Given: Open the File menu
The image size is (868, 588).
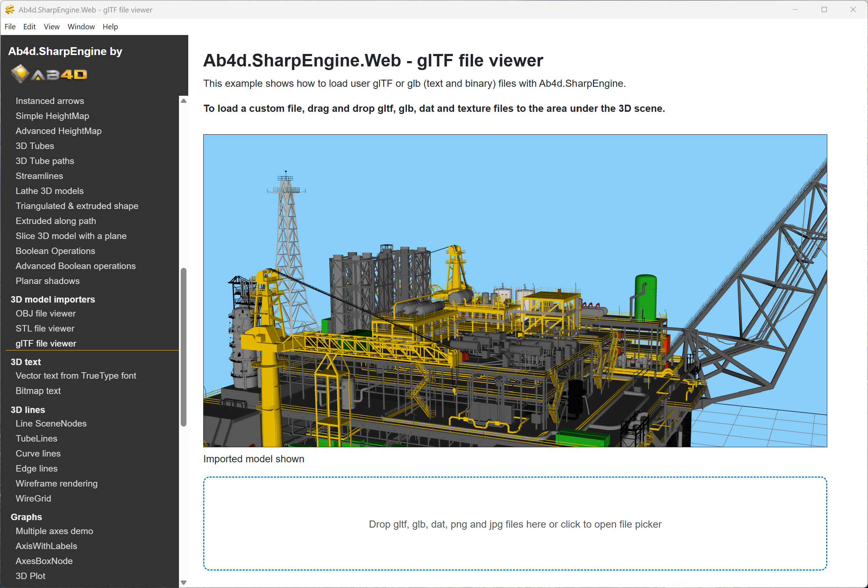Looking at the screenshot, I should (x=10, y=26).
